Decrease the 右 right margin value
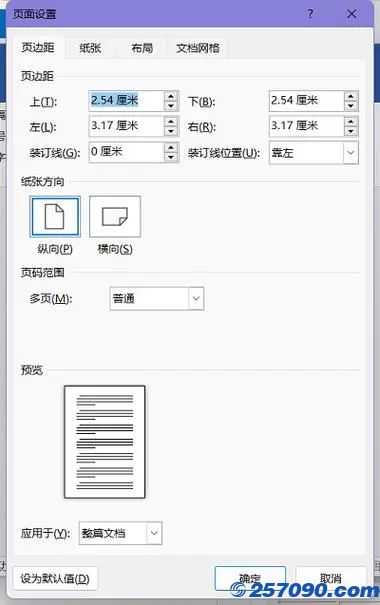Viewport: 380px width, 605px height. point(351,132)
